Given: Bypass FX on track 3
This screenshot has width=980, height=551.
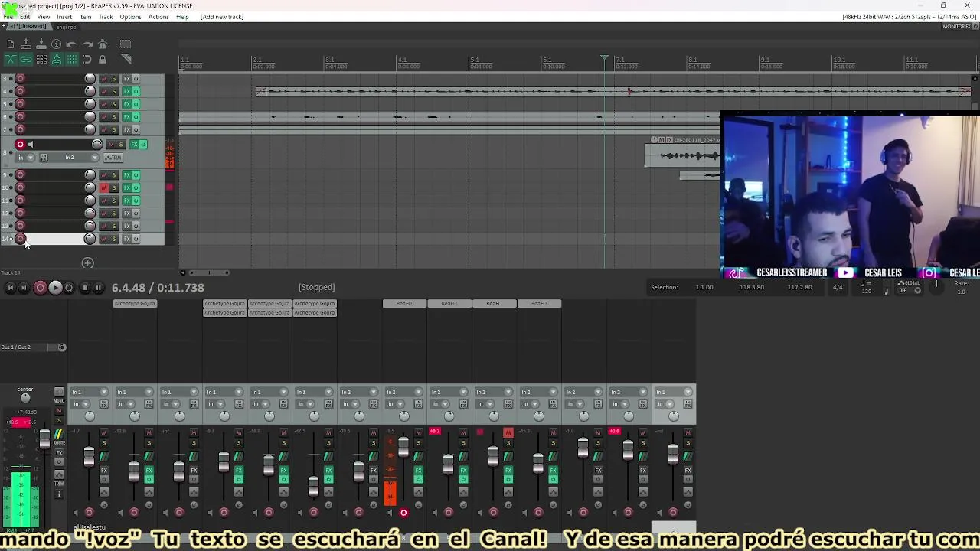Looking at the screenshot, I should coord(136,79).
